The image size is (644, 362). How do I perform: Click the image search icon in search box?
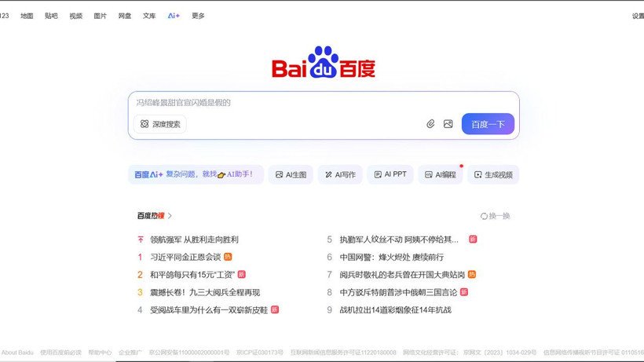click(448, 124)
